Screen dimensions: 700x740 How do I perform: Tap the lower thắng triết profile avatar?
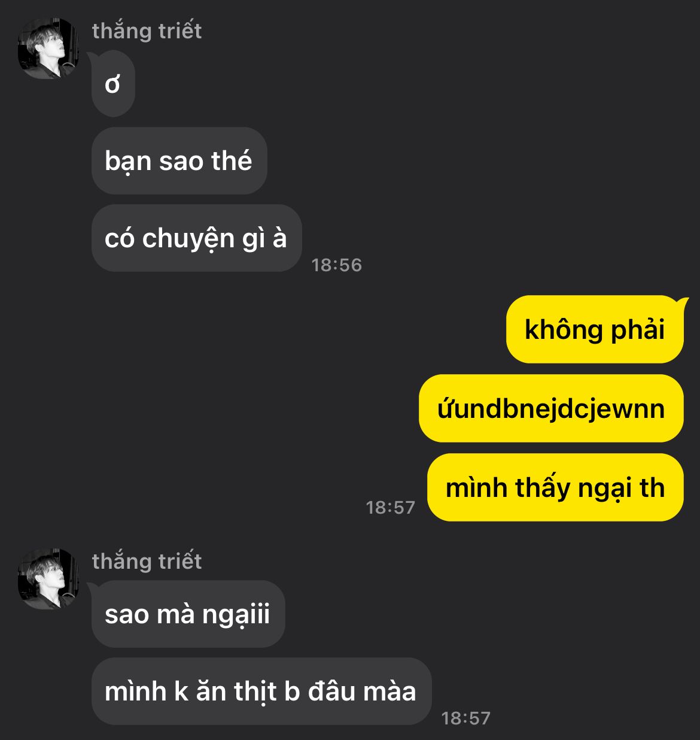click(48, 579)
